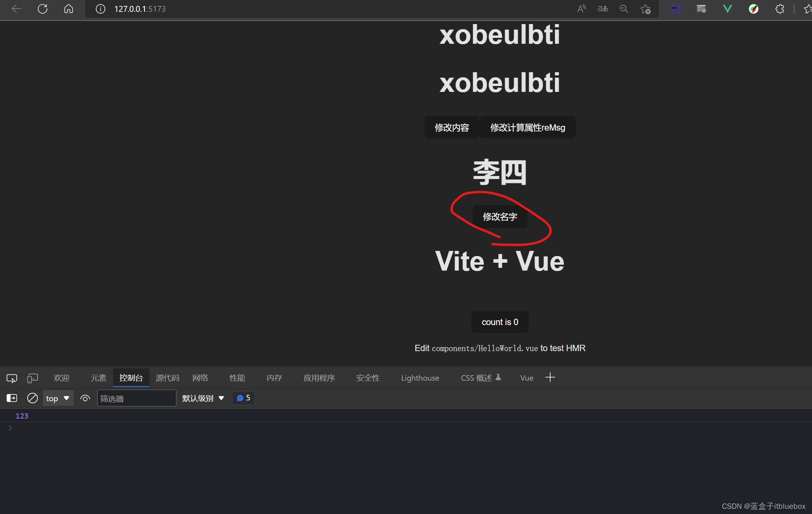Go to browser home icon

click(69, 9)
